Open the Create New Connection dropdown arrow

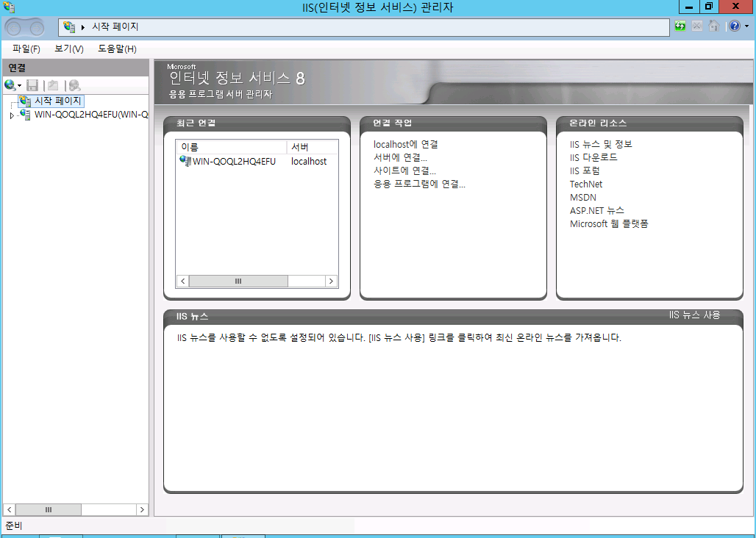coord(19,86)
